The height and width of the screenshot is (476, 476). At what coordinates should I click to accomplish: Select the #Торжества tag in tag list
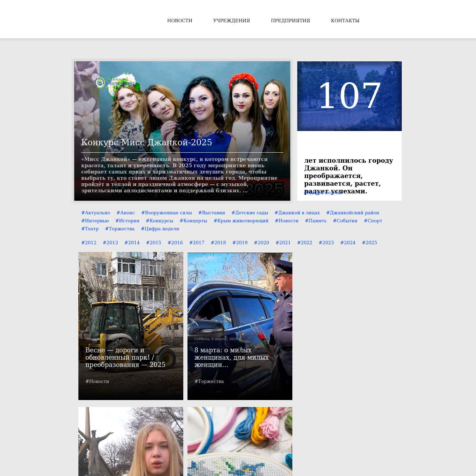coord(120,229)
